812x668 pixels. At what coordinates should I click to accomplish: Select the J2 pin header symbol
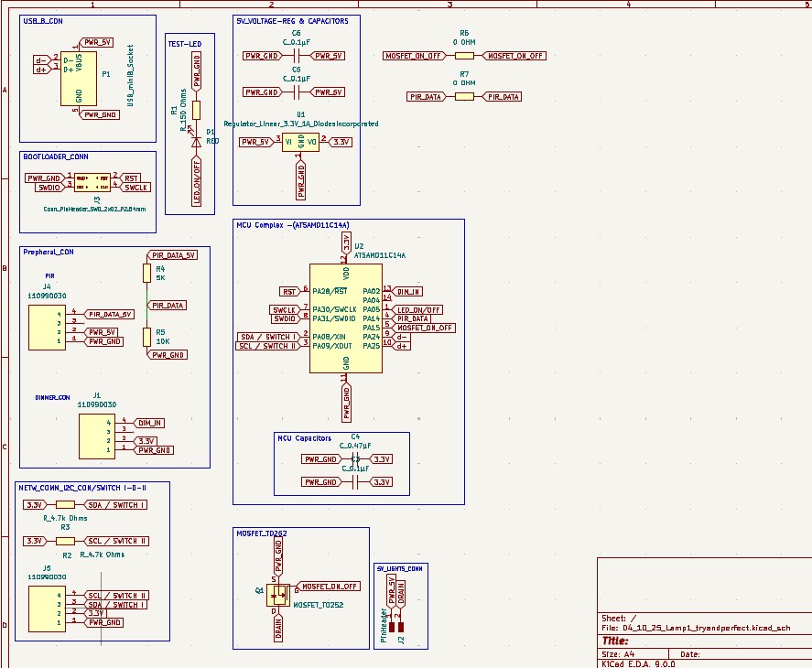pyautogui.click(x=396, y=627)
